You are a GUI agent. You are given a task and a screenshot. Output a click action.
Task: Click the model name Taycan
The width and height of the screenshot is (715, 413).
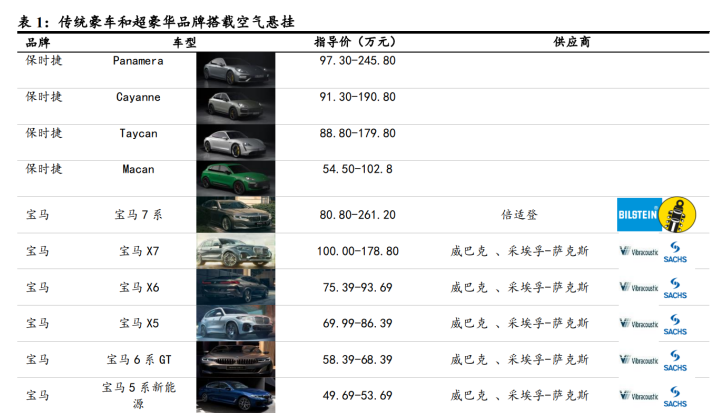(138, 134)
